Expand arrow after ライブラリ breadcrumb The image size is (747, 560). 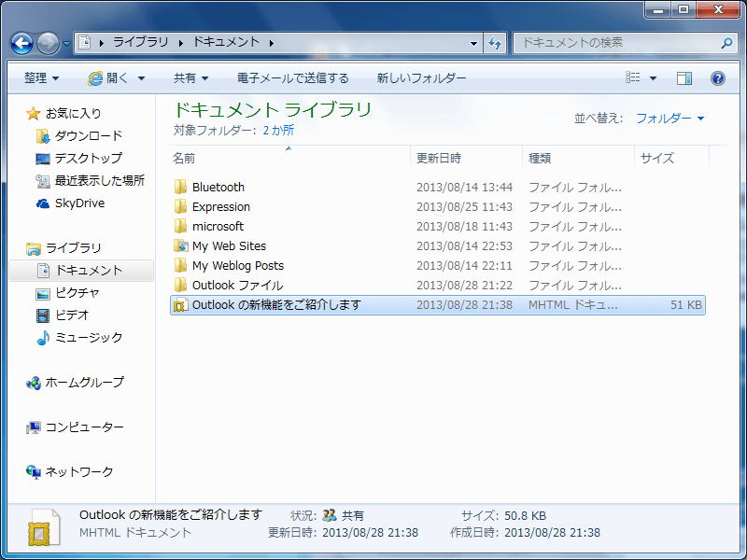181,43
